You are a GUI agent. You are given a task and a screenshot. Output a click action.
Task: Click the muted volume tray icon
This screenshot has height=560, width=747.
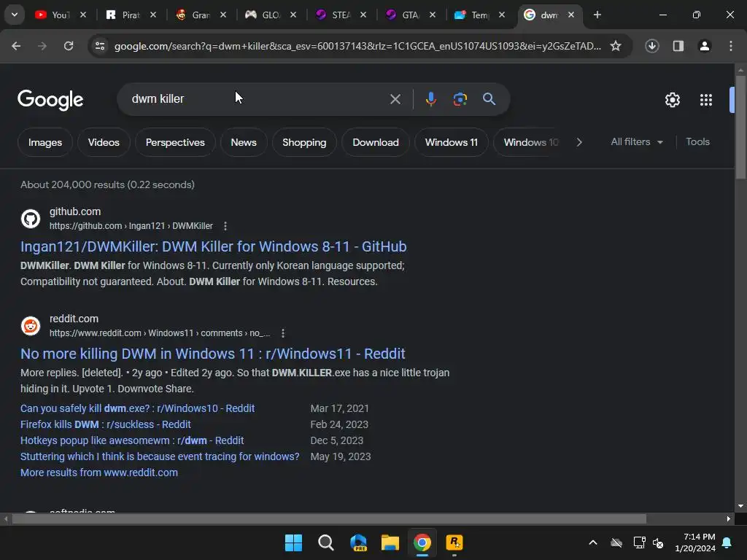click(658, 542)
